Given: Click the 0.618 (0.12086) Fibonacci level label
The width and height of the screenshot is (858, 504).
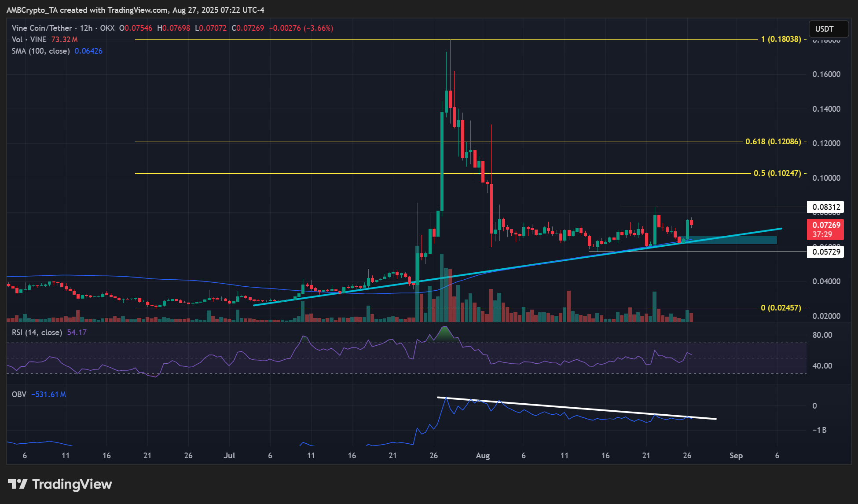Looking at the screenshot, I should point(773,142).
